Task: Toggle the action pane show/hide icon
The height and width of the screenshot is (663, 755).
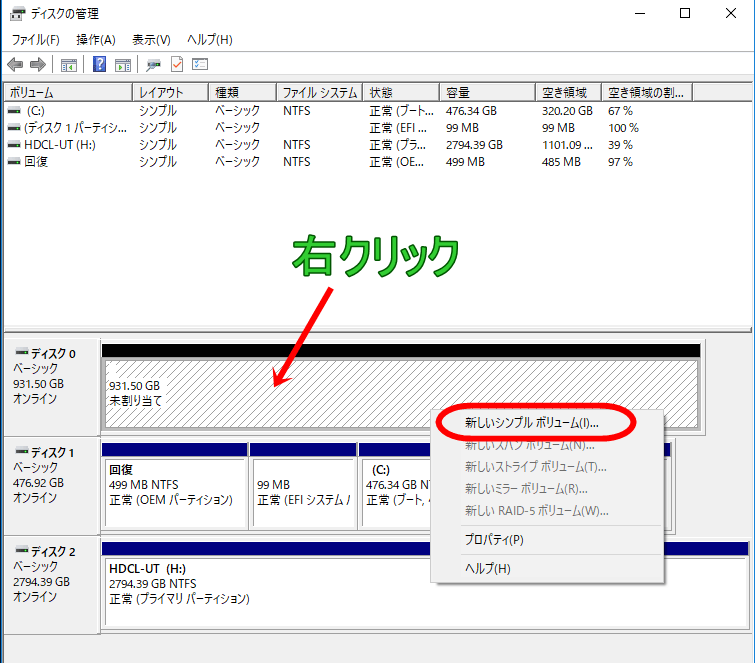Action: (x=123, y=65)
